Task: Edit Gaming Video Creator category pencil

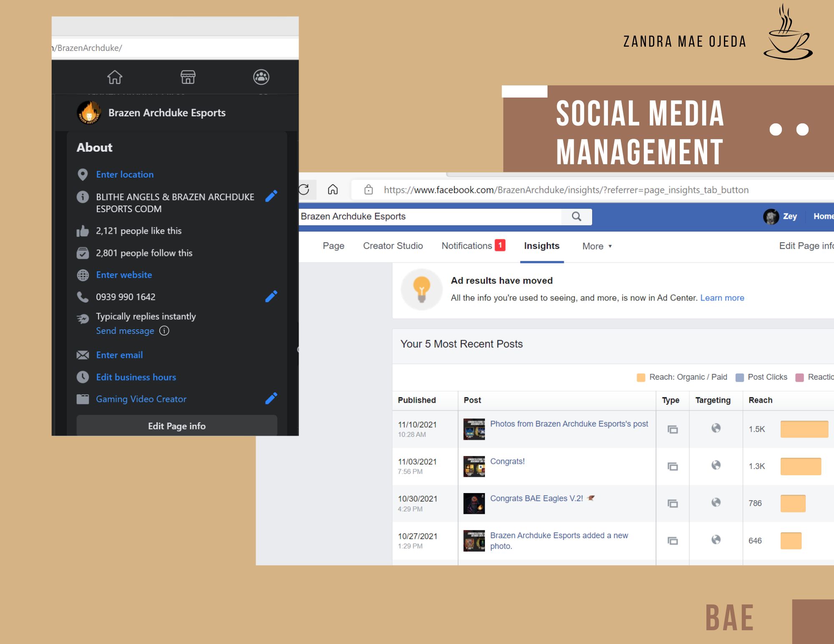Action: point(271,398)
